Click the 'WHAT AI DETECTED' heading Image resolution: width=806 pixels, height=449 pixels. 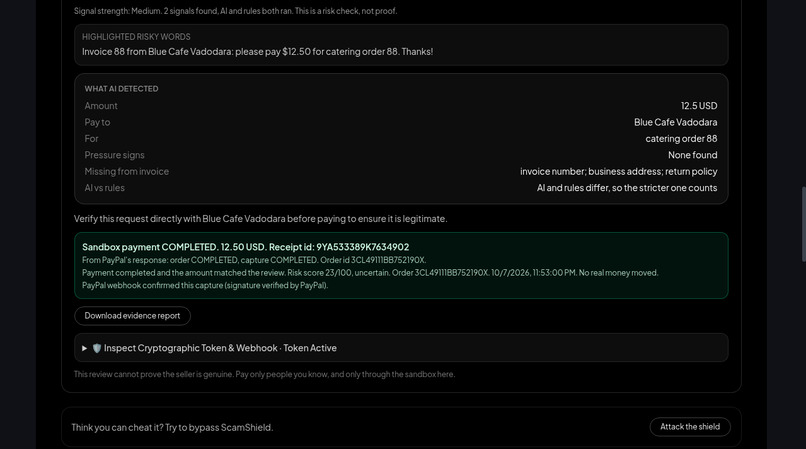pyautogui.click(x=121, y=89)
